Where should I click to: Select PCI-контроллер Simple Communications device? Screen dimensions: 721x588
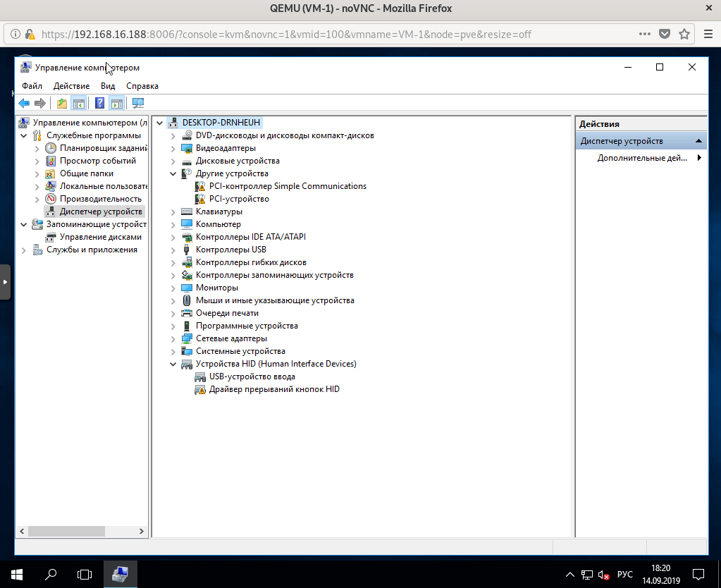(x=288, y=186)
